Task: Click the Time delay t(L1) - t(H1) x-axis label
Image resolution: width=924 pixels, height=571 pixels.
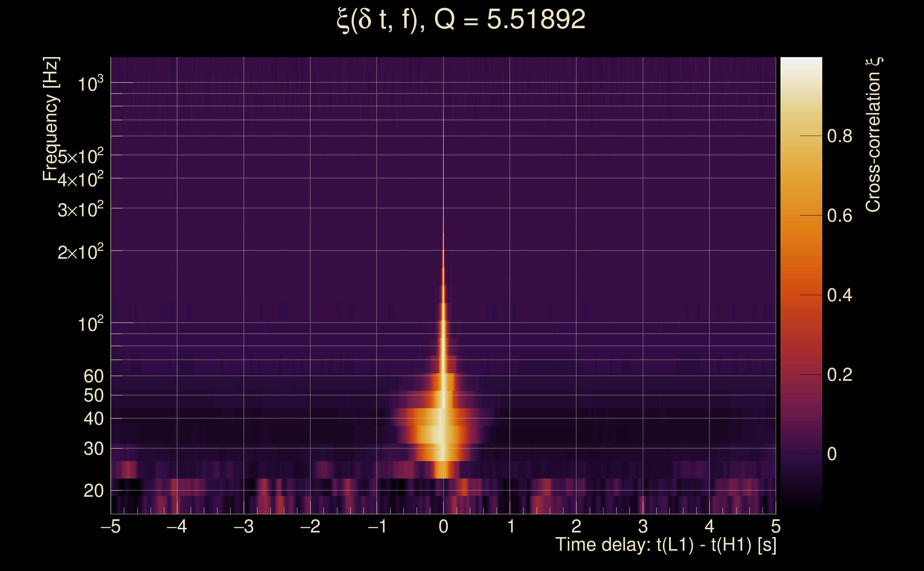Action: click(x=666, y=545)
